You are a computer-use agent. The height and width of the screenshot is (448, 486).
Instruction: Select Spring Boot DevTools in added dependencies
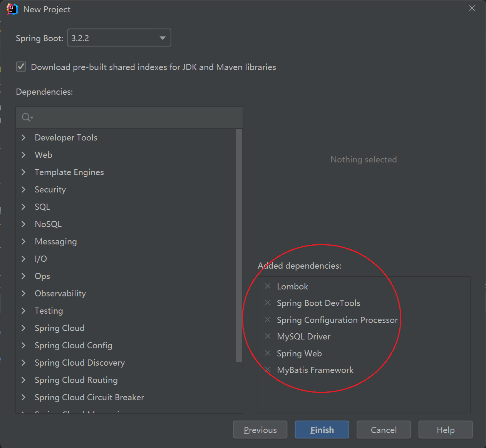click(318, 303)
